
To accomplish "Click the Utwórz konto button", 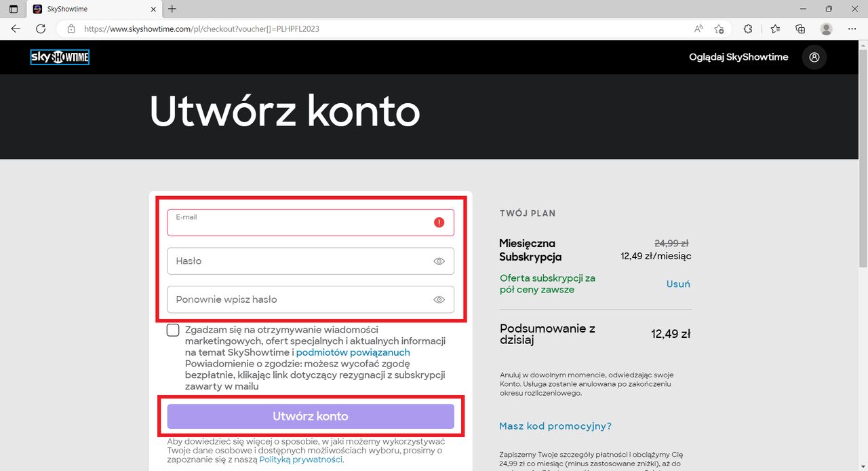I will pyautogui.click(x=311, y=416).
